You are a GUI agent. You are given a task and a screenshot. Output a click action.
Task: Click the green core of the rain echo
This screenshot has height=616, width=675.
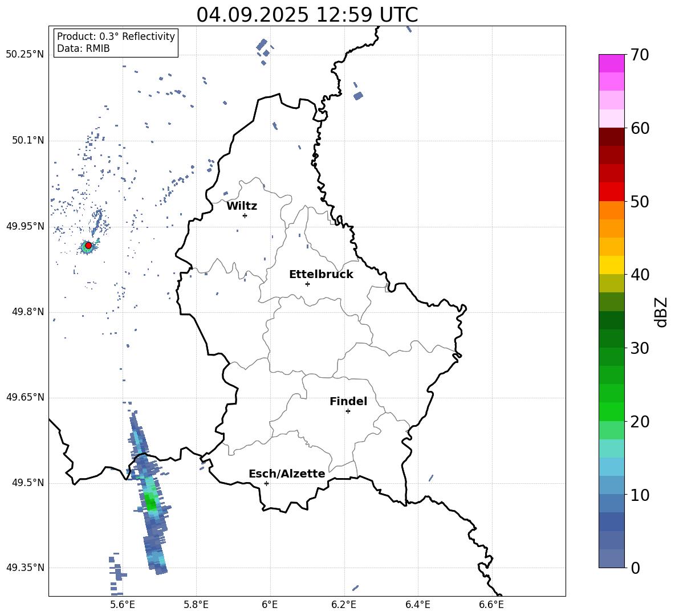tap(151, 501)
